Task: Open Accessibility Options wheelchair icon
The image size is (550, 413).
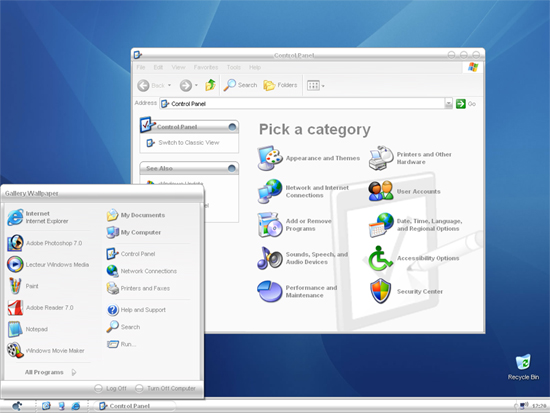Action: [381, 258]
